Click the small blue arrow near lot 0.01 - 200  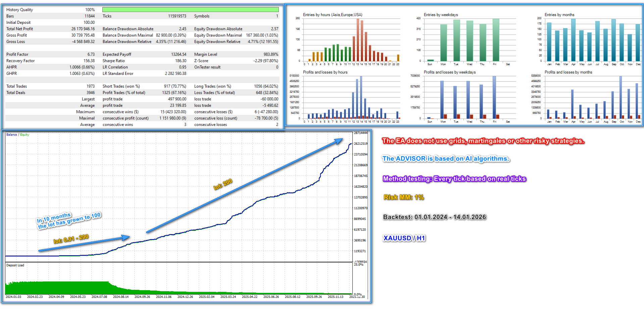tap(84, 244)
